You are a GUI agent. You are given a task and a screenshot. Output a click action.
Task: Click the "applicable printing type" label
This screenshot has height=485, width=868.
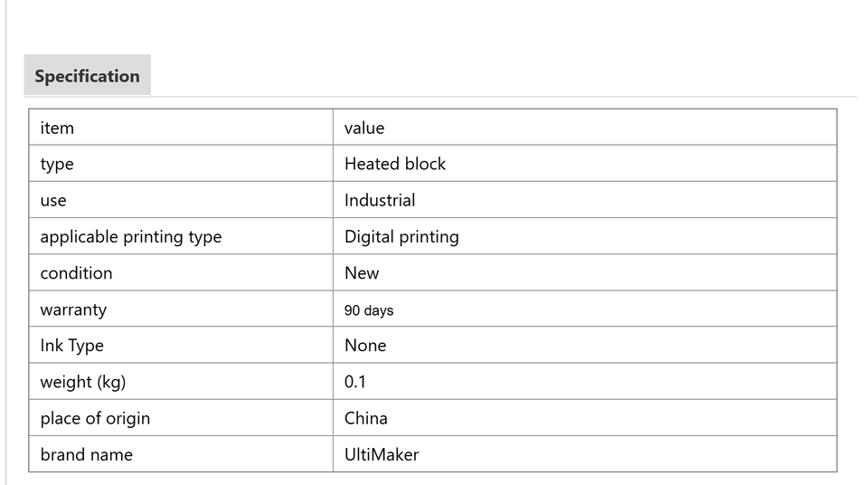click(131, 236)
